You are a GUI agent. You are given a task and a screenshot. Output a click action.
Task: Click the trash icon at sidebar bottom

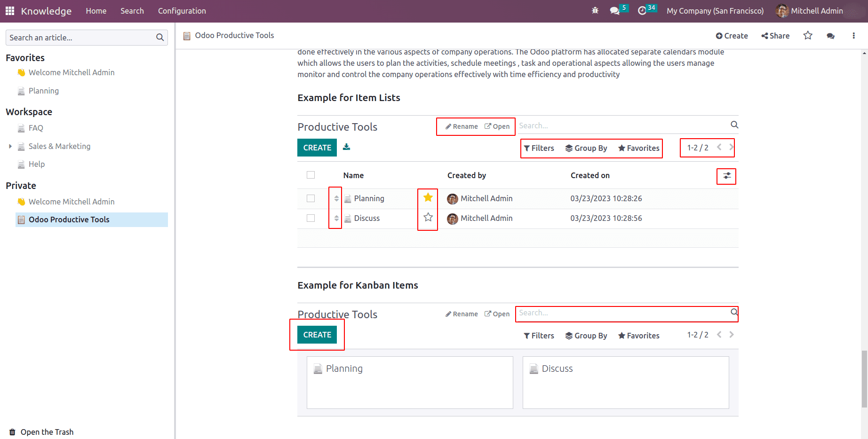point(12,432)
